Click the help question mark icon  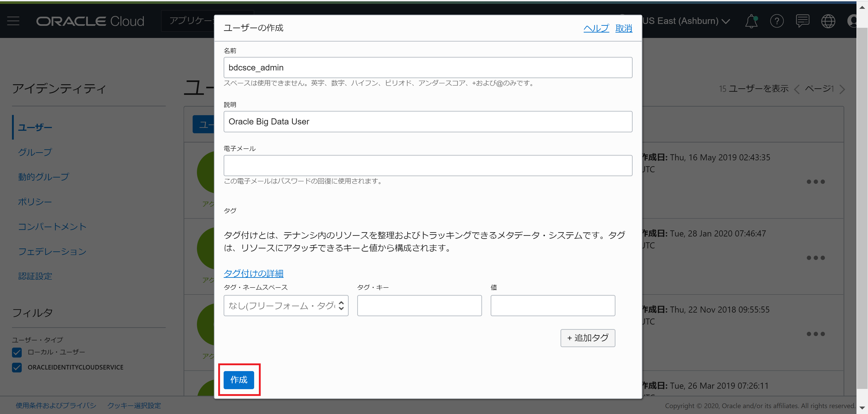[x=777, y=21]
